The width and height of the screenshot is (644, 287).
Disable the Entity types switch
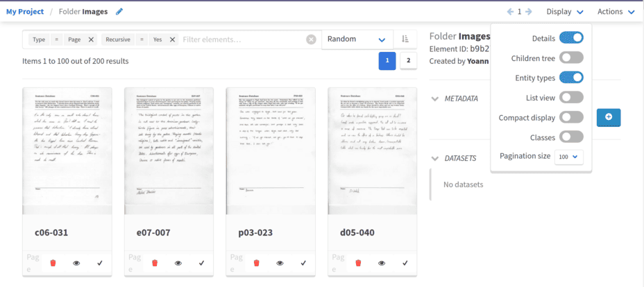point(571,78)
